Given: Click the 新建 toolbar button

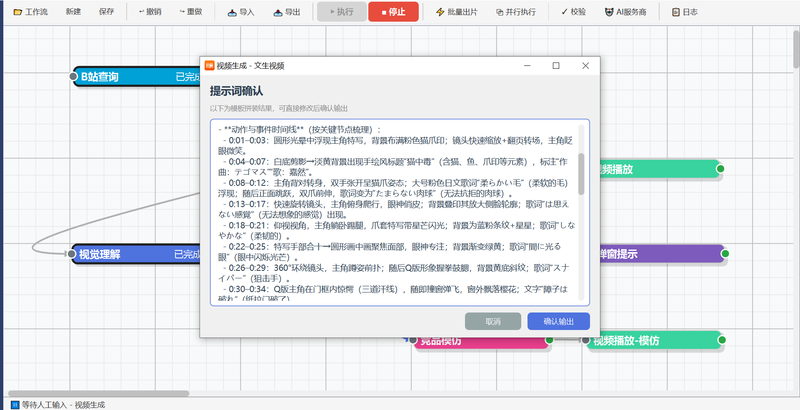Looking at the screenshot, I should 73,12.
